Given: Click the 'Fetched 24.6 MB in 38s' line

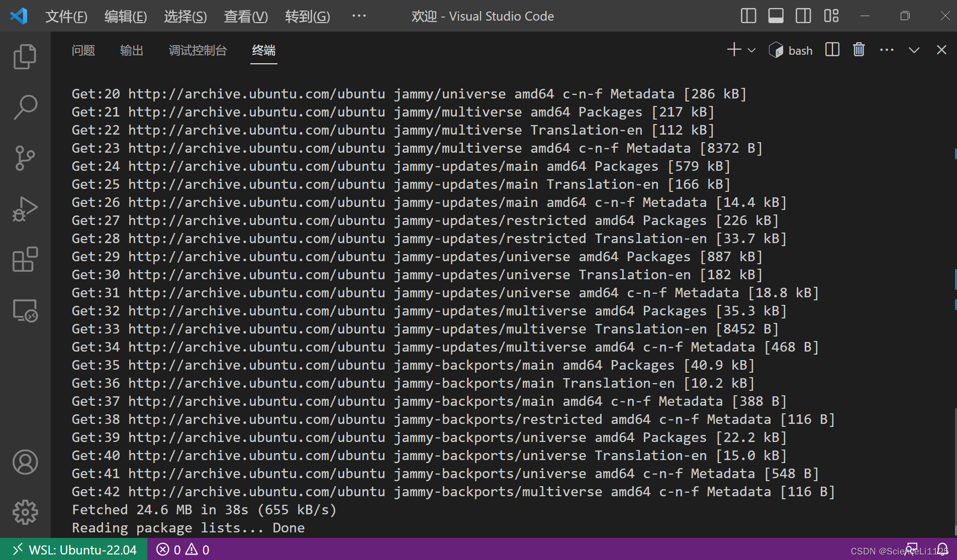Looking at the screenshot, I should click(204, 510).
